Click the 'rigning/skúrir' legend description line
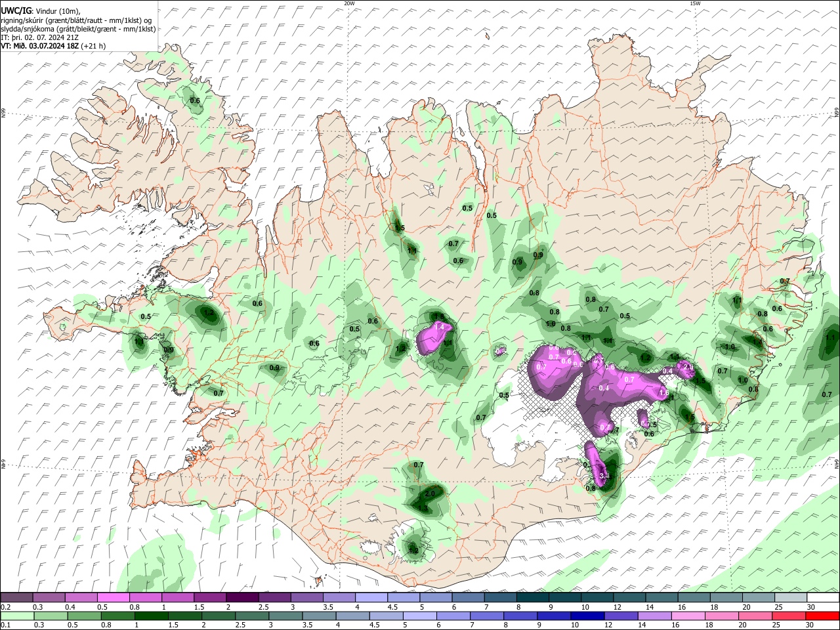This screenshot has height=630, width=840. (x=76, y=20)
